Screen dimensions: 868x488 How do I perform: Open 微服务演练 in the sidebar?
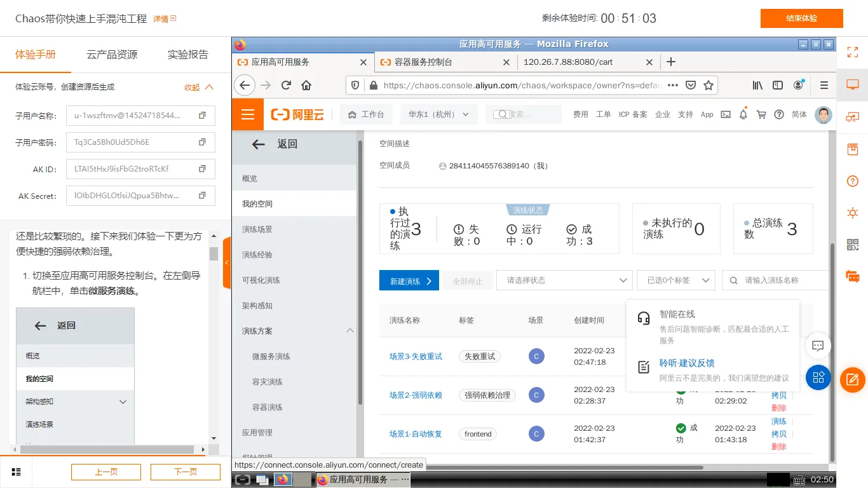pyautogui.click(x=271, y=356)
